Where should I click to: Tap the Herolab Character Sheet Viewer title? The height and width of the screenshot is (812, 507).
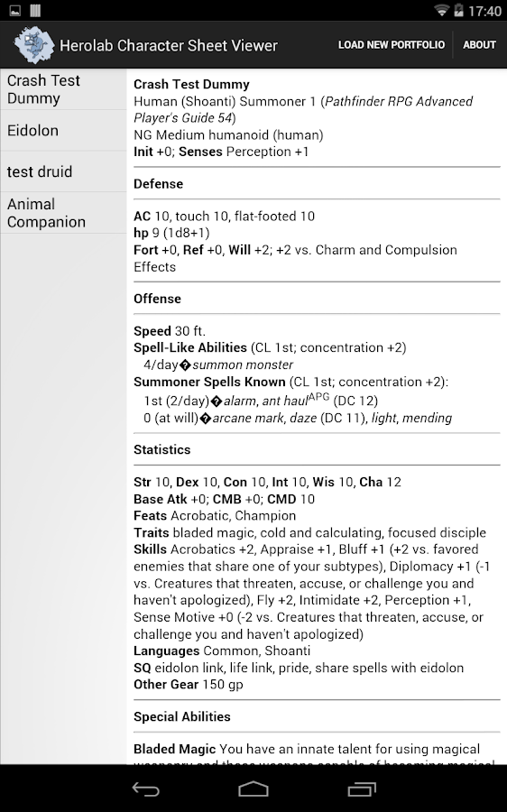tap(169, 46)
